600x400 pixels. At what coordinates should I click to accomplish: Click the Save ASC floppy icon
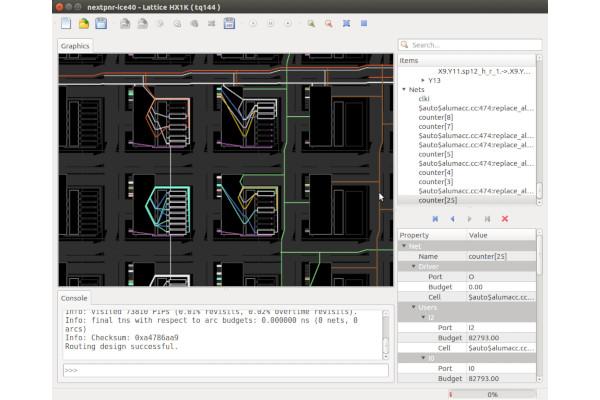[229, 22]
